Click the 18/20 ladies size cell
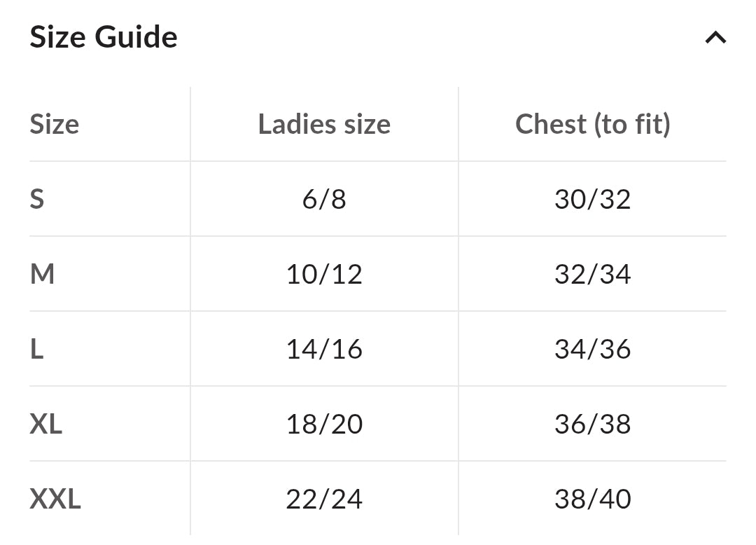The width and height of the screenshot is (756, 545). click(x=324, y=424)
